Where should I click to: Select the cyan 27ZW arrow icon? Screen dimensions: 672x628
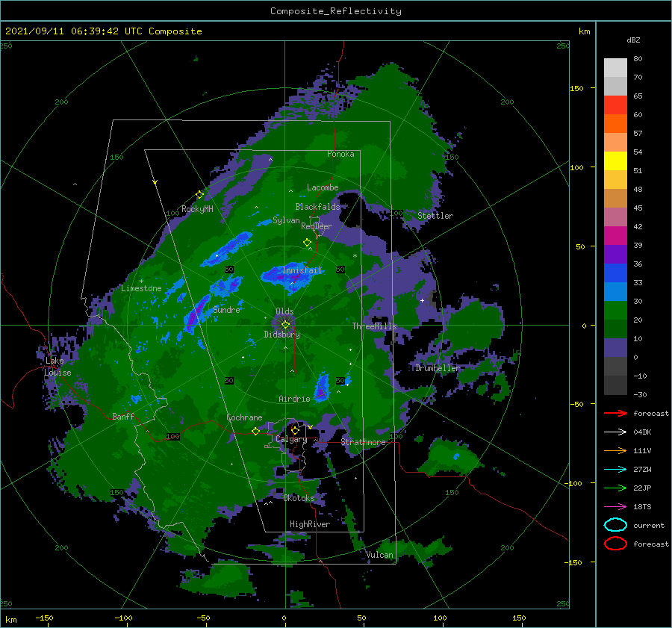coord(615,470)
